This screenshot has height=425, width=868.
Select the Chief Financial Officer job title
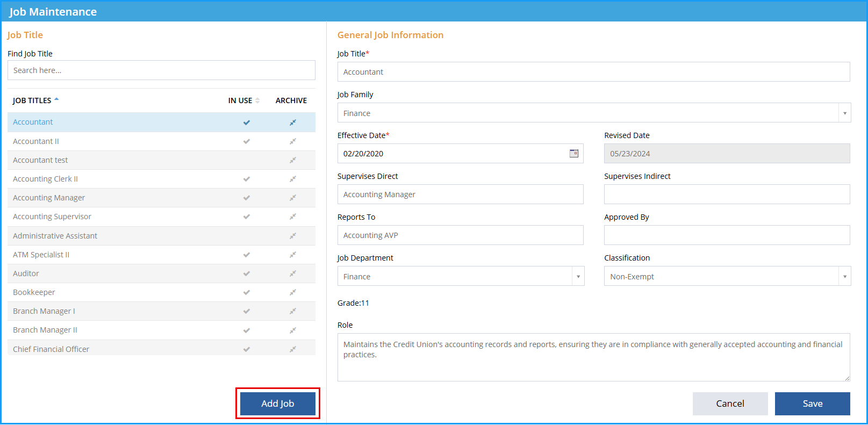(51, 349)
